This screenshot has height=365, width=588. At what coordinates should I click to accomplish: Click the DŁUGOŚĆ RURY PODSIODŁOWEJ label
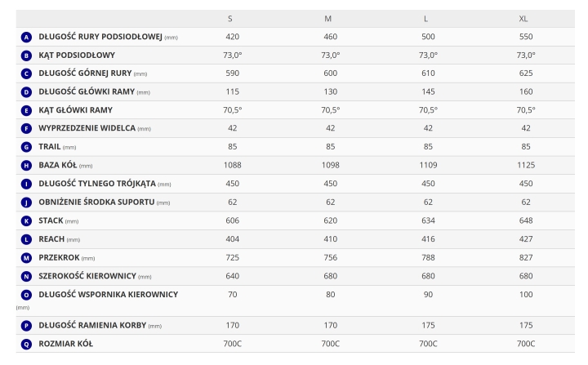pos(100,37)
